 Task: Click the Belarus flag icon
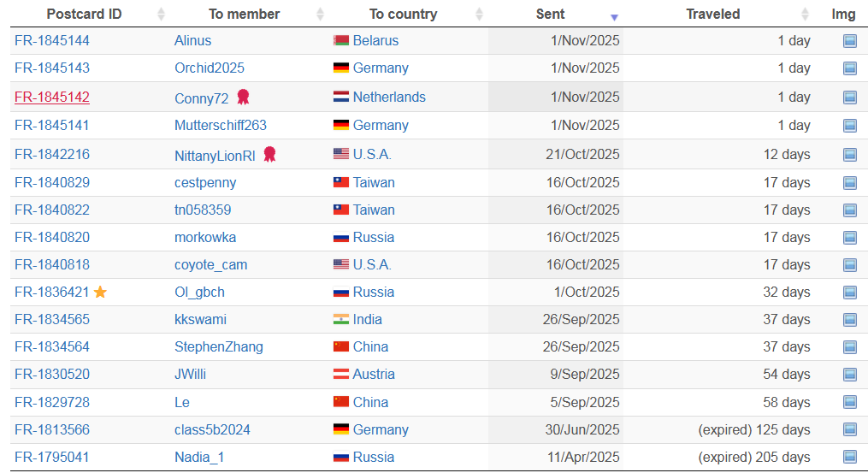(x=341, y=41)
